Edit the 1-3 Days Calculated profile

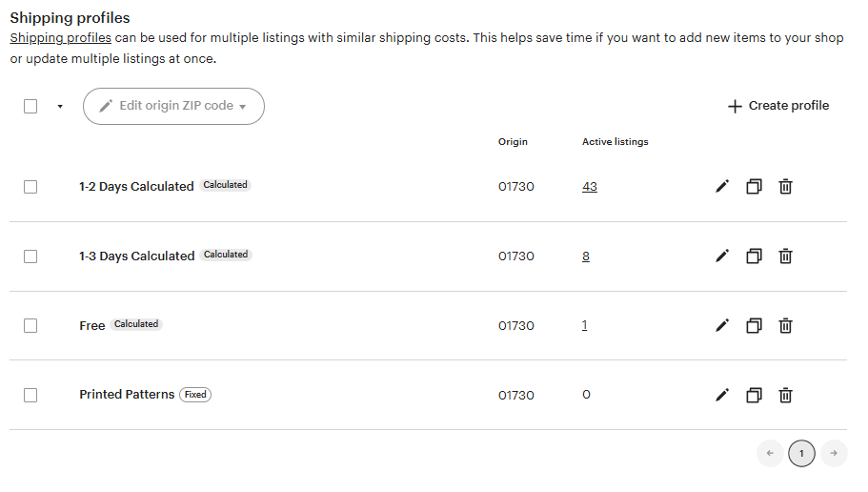[722, 256]
